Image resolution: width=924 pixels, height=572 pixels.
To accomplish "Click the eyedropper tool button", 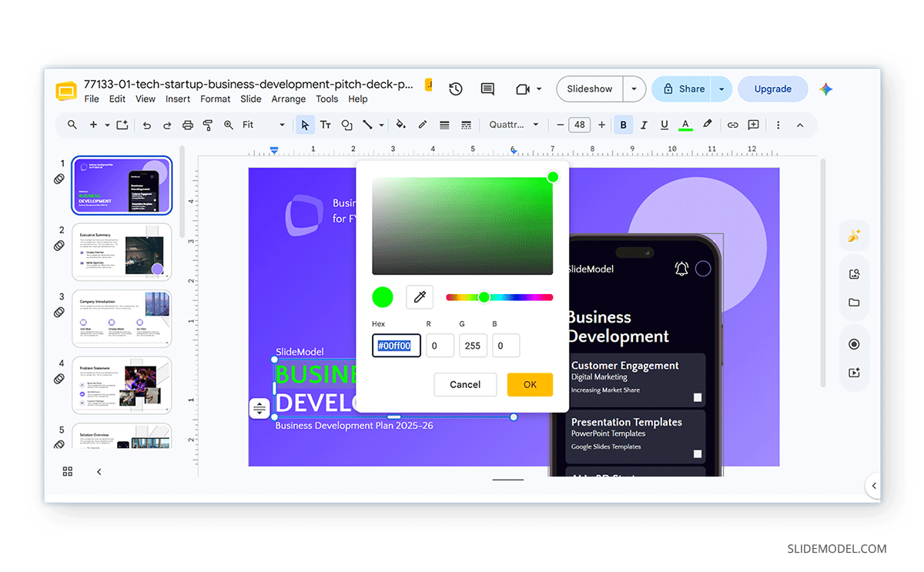I will (x=420, y=297).
